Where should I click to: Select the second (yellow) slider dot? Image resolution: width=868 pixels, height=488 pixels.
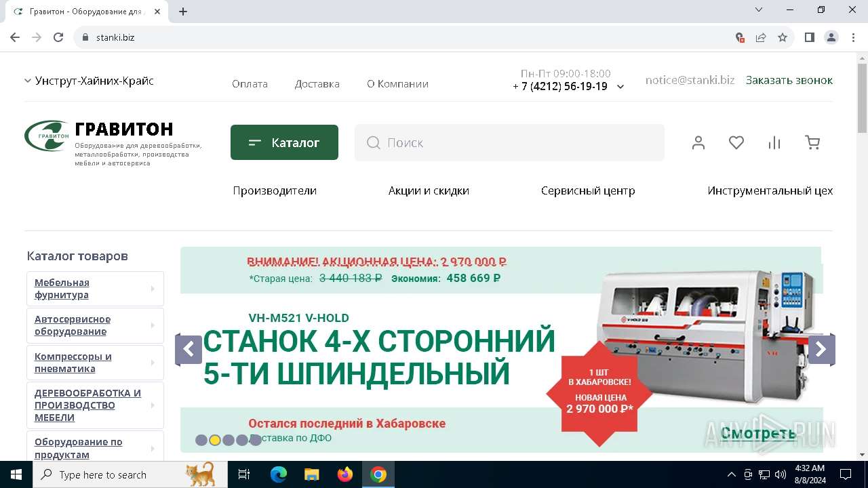(214, 440)
